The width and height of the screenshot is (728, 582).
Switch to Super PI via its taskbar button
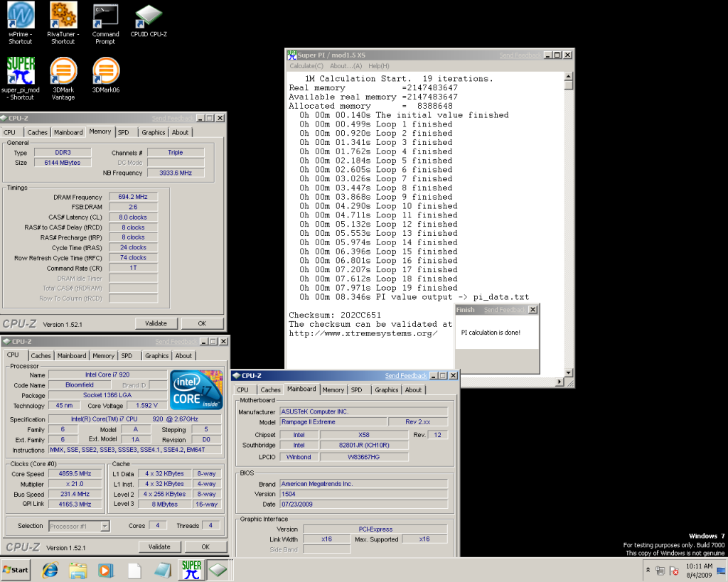[191, 569]
